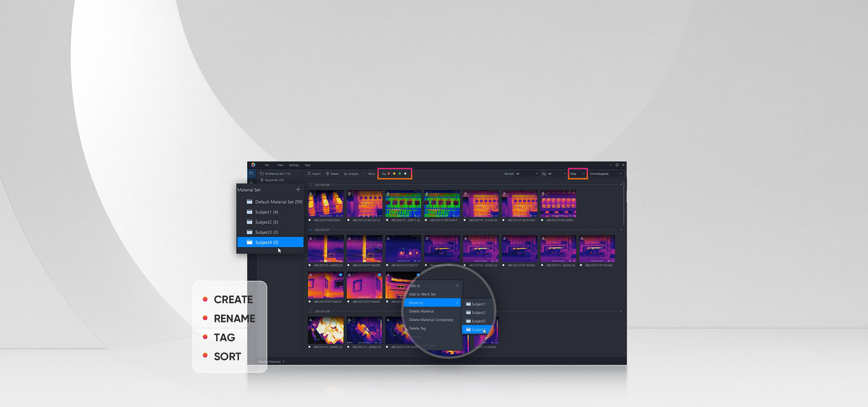Uncheck the selected ABC20210107144519 thumbnail checkbox
868x407 pixels.
(340, 275)
